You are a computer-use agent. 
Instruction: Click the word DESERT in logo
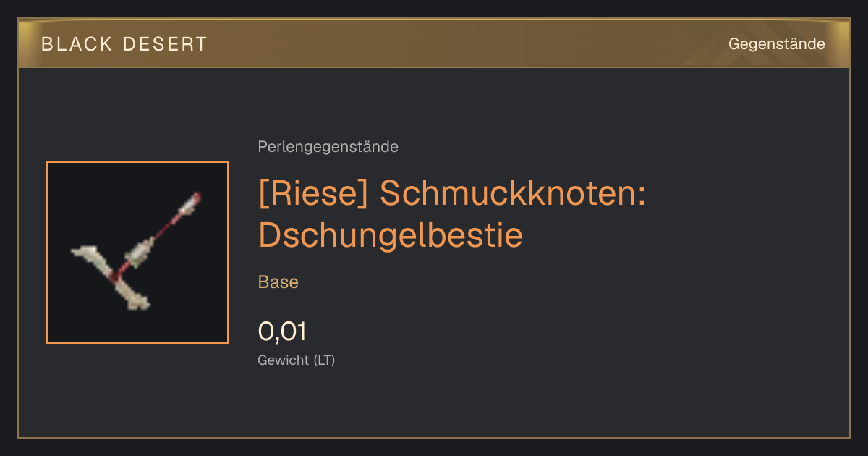coord(165,44)
